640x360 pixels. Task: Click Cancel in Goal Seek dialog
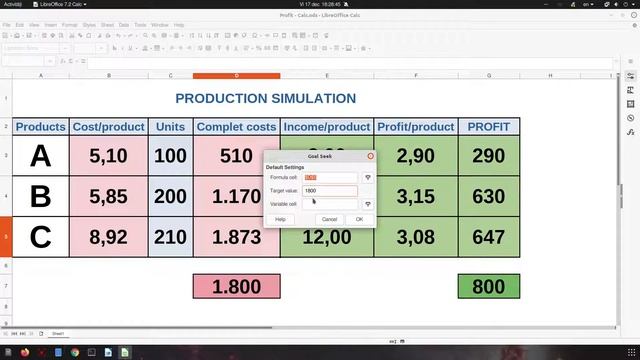(329, 219)
